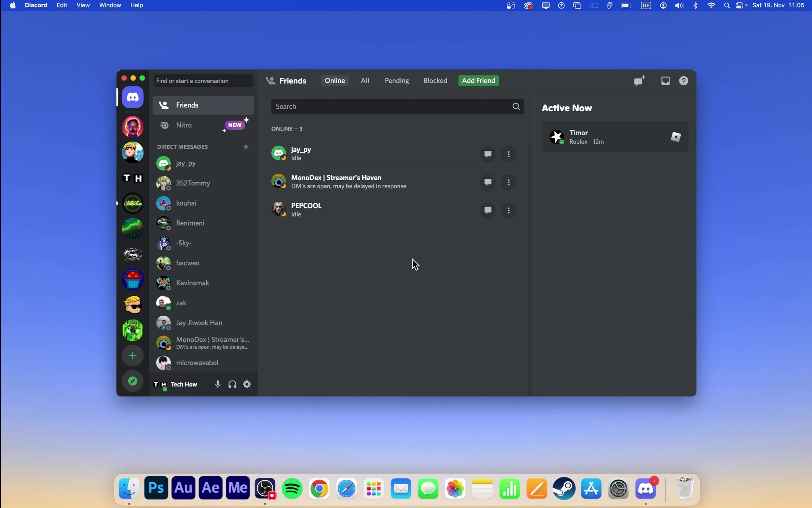The image size is (812, 508).
Task: Toggle headphones deafen in user panel
Action: (232, 384)
